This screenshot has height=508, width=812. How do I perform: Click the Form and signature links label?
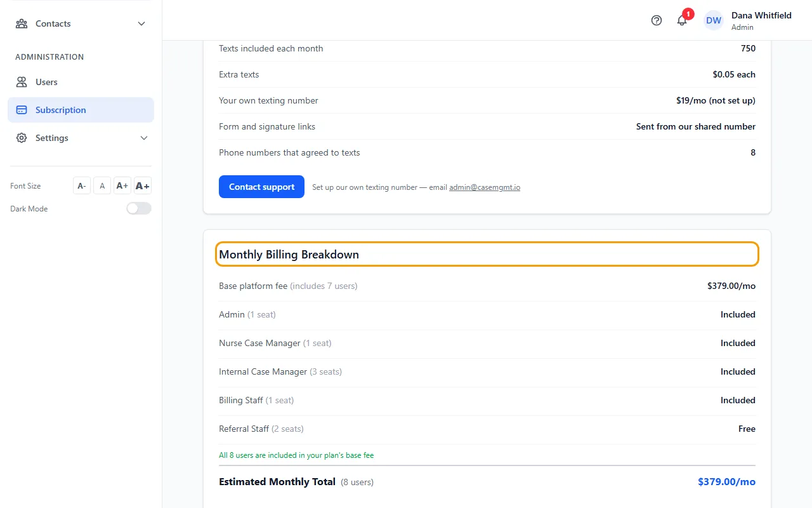click(x=267, y=126)
